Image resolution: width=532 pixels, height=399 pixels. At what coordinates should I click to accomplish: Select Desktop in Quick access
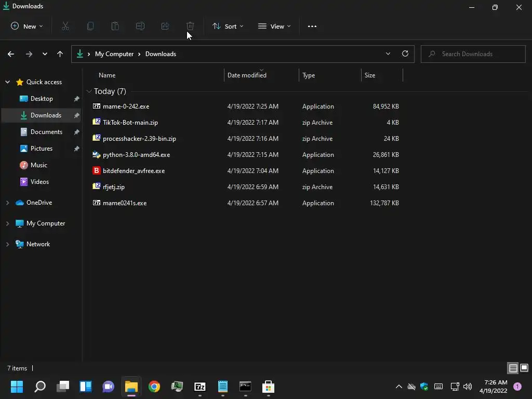(x=42, y=99)
